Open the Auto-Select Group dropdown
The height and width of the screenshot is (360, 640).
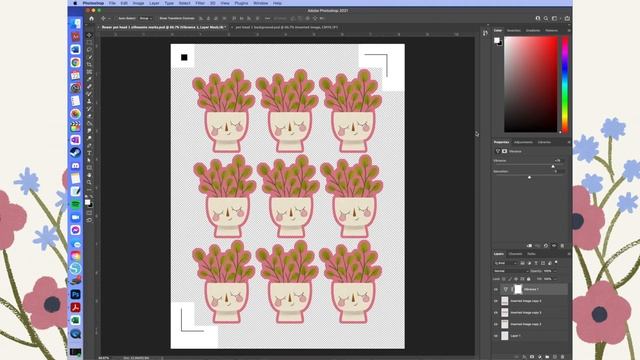tap(145, 18)
